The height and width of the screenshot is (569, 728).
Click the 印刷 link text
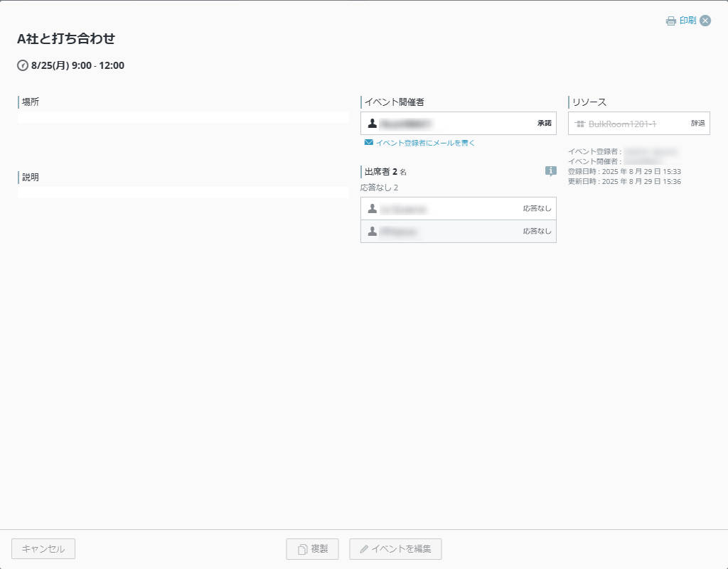coord(687,21)
